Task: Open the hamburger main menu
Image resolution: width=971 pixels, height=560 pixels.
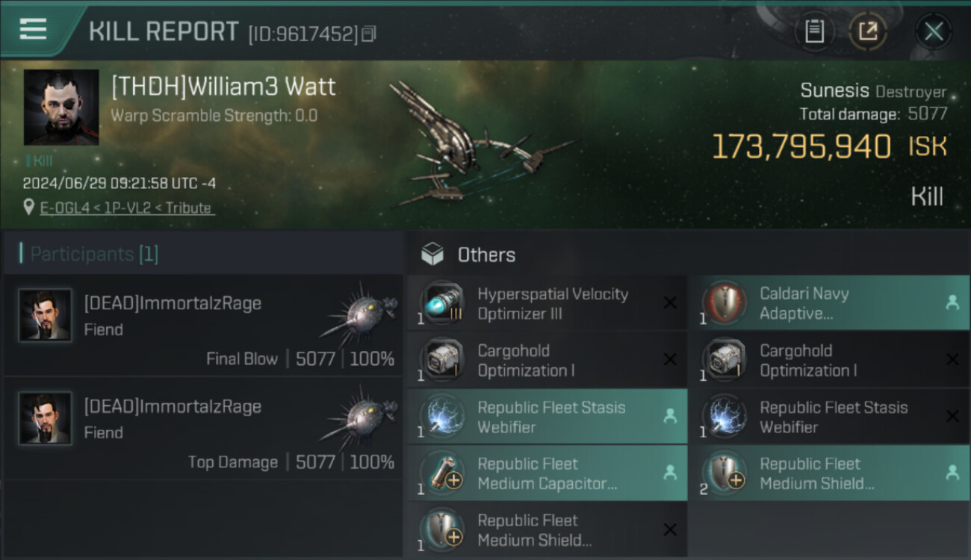Action: [33, 30]
